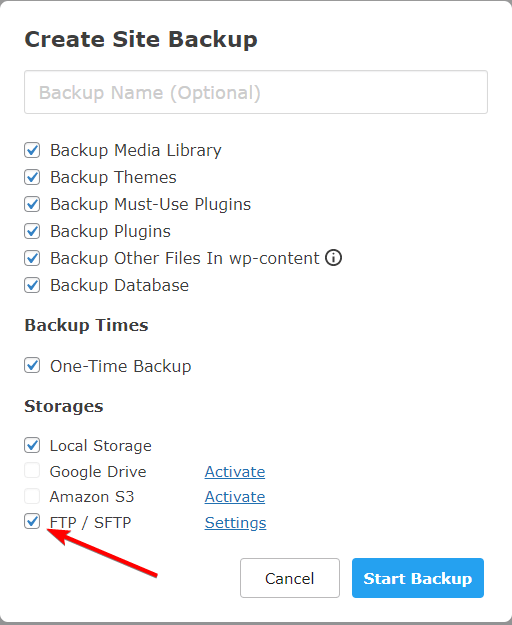Image resolution: width=512 pixels, height=625 pixels.
Task: Click the Backup Database label text
Action: 119,285
